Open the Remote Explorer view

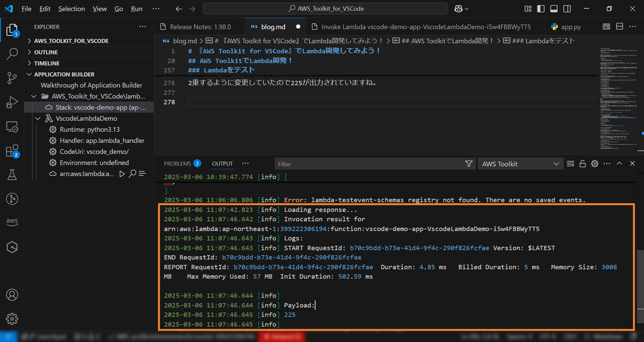tap(12, 127)
